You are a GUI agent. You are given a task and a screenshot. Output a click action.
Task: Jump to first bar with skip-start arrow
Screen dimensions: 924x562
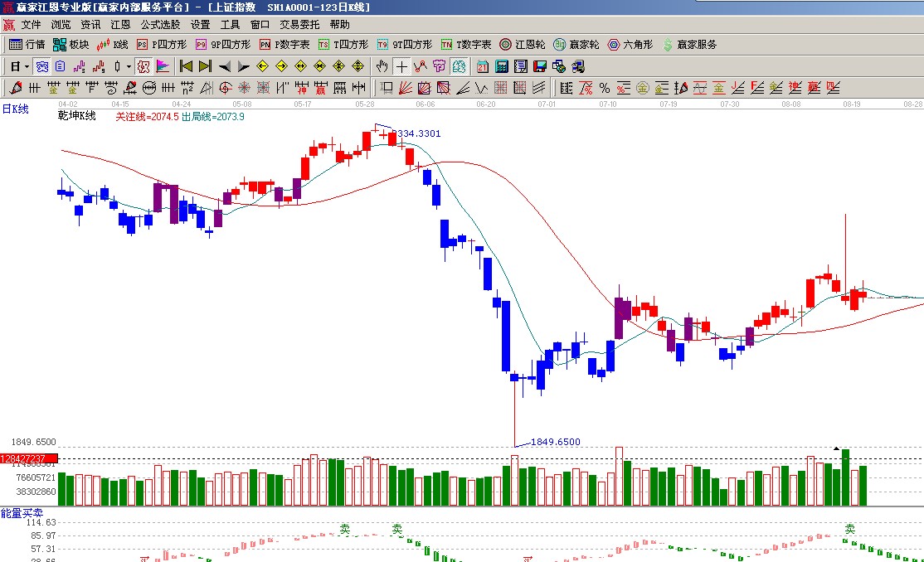coord(186,66)
